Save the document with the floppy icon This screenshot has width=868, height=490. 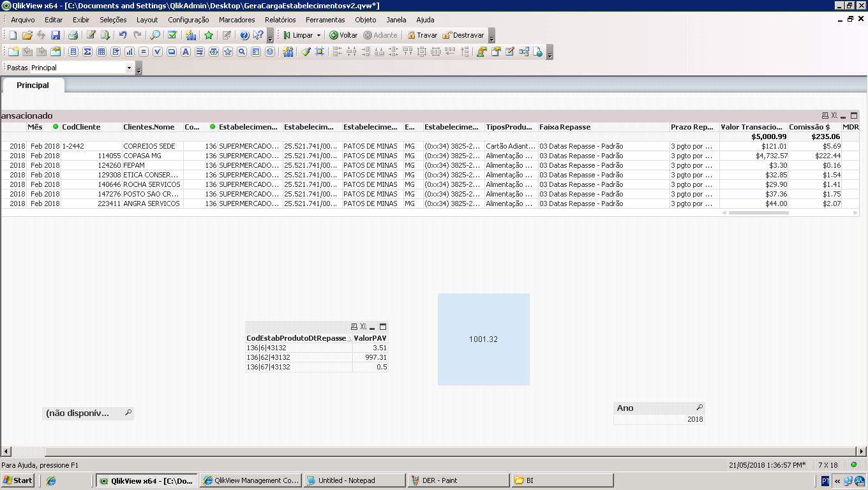56,35
